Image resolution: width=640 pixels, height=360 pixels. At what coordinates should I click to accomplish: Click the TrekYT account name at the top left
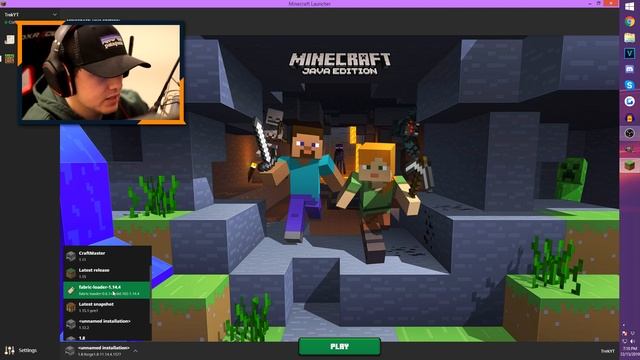(11, 15)
